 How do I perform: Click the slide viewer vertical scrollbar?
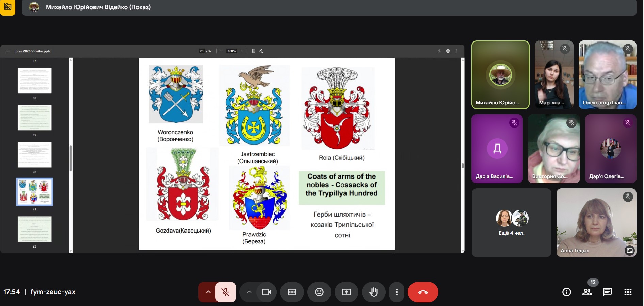click(x=462, y=166)
